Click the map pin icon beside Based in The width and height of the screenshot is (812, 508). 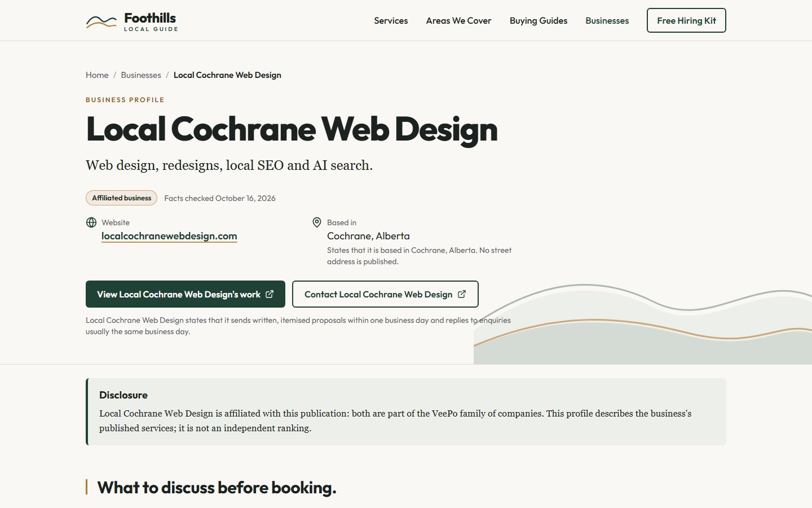317,222
